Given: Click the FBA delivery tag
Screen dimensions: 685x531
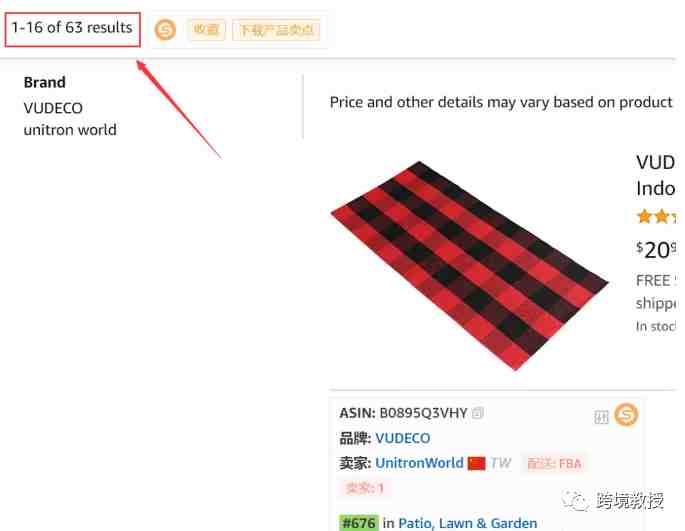Looking at the screenshot, I should tap(554, 463).
